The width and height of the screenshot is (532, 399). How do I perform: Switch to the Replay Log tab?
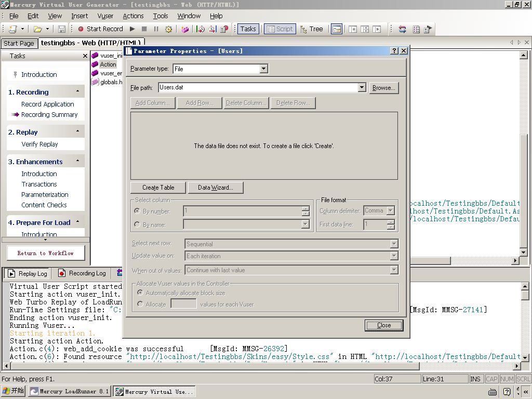(28, 273)
